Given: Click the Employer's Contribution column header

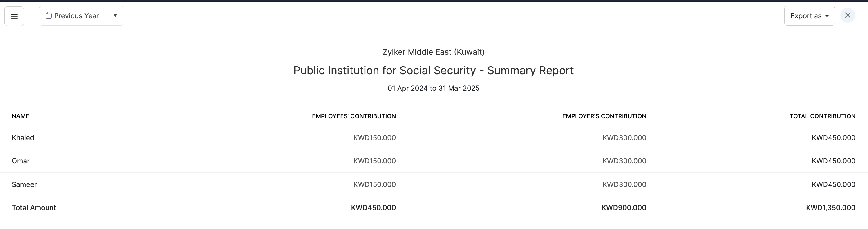Looking at the screenshot, I should pyautogui.click(x=604, y=116).
